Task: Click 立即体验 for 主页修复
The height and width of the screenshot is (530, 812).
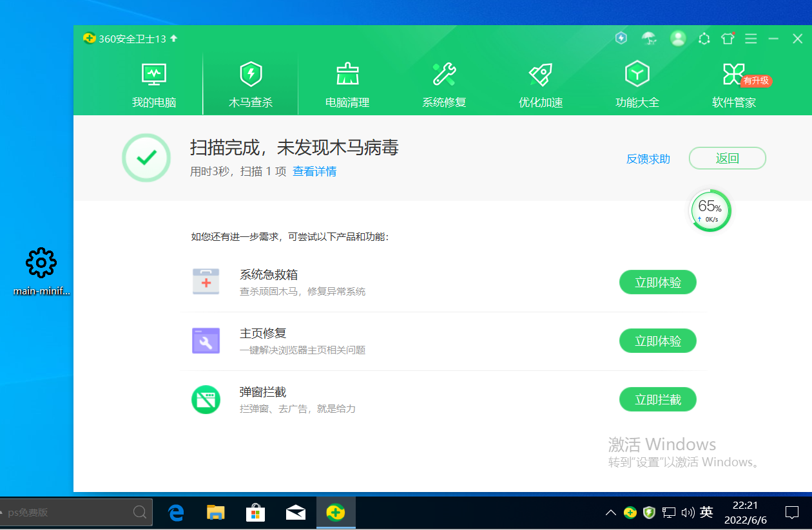Action: click(x=658, y=341)
